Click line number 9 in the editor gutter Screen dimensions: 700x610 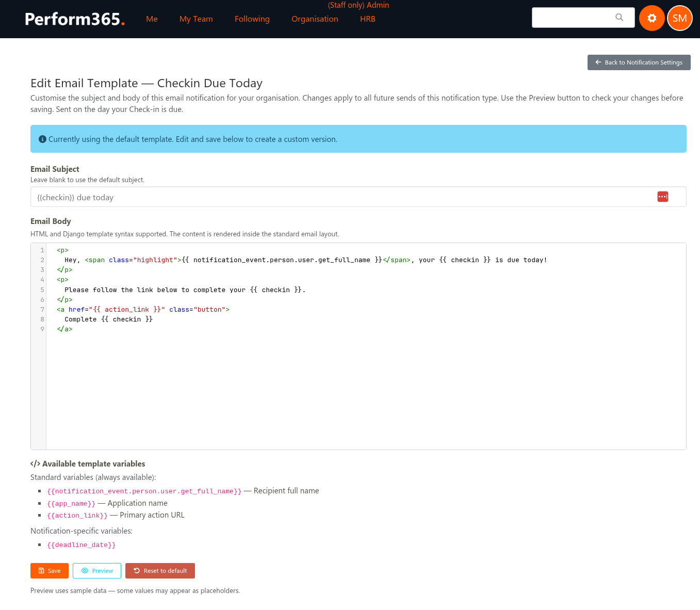tap(42, 329)
